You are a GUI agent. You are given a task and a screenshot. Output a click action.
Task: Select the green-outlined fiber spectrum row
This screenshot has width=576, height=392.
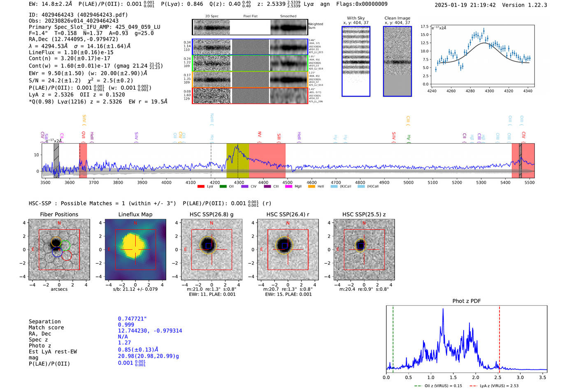point(250,63)
